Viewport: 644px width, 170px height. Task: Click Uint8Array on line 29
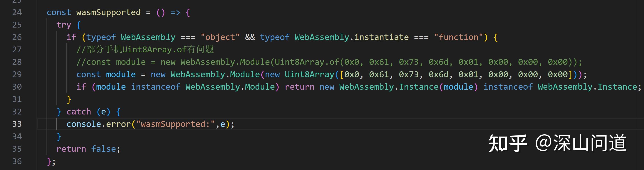309,75
